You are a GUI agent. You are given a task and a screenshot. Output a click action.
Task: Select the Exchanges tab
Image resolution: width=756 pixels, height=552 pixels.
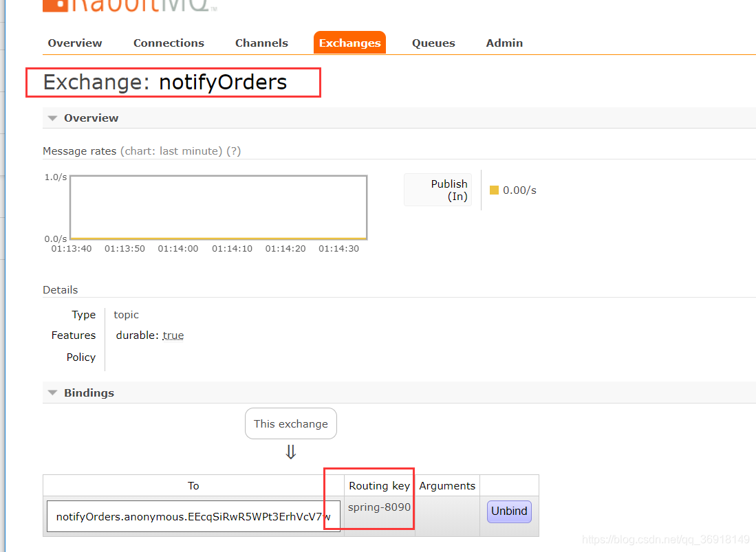click(349, 43)
